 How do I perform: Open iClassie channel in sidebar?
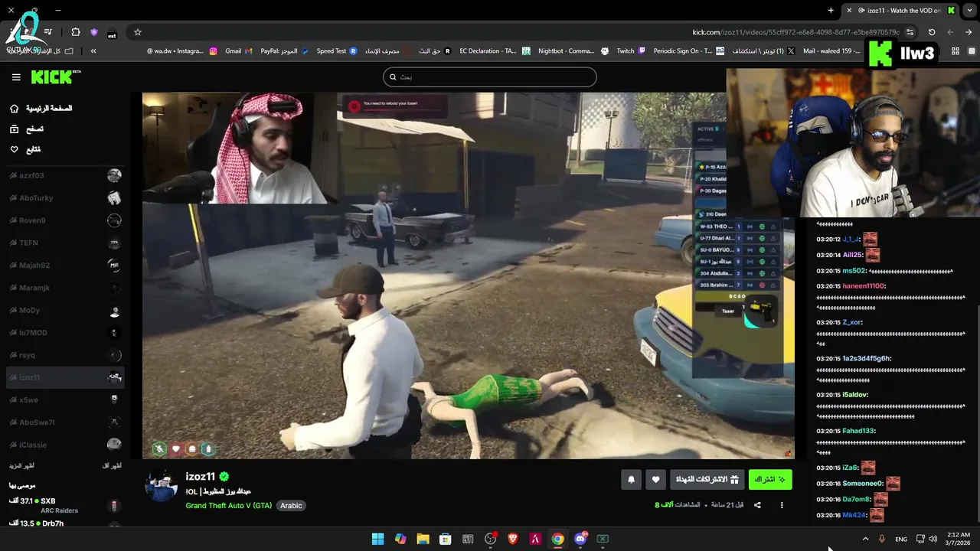[x=65, y=445]
